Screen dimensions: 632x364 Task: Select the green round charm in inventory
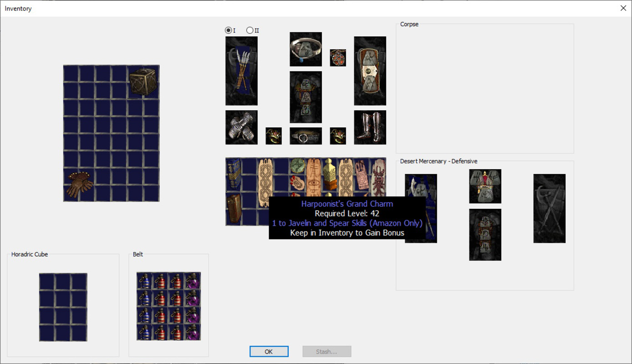click(x=297, y=167)
